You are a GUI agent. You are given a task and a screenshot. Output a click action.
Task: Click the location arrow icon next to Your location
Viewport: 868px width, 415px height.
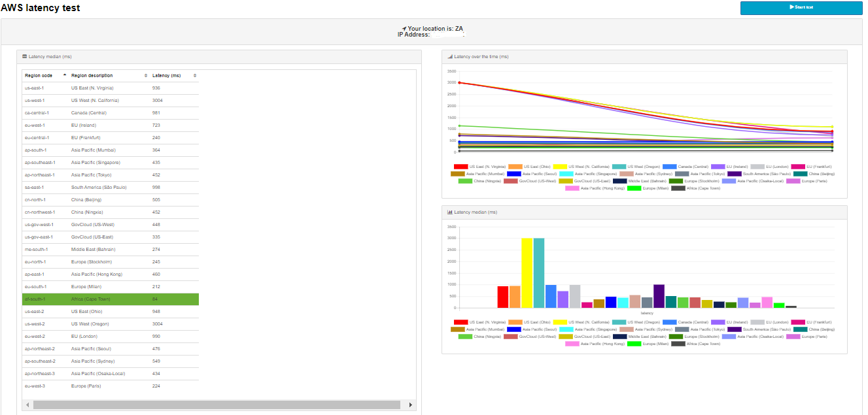[x=404, y=29]
